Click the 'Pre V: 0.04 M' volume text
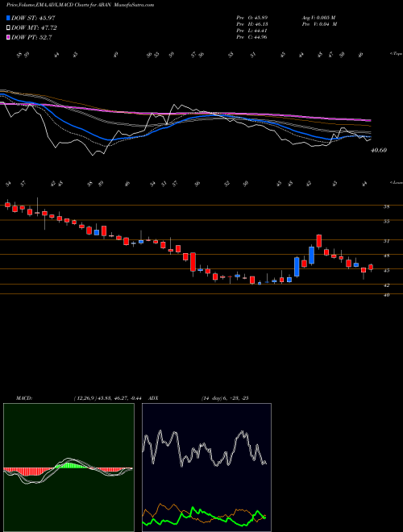The width and height of the screenshot is (403, 532). [x=319, y=24]
